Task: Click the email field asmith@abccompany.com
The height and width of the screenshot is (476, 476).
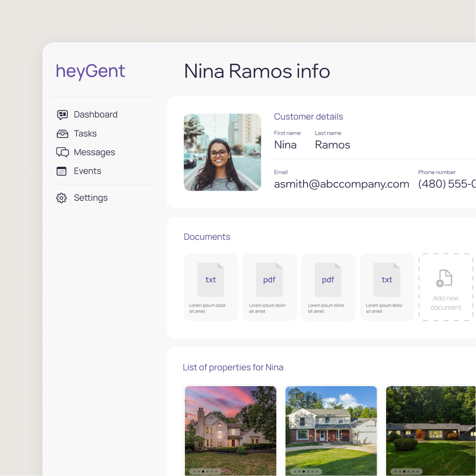Action: [x=341, y=184]
